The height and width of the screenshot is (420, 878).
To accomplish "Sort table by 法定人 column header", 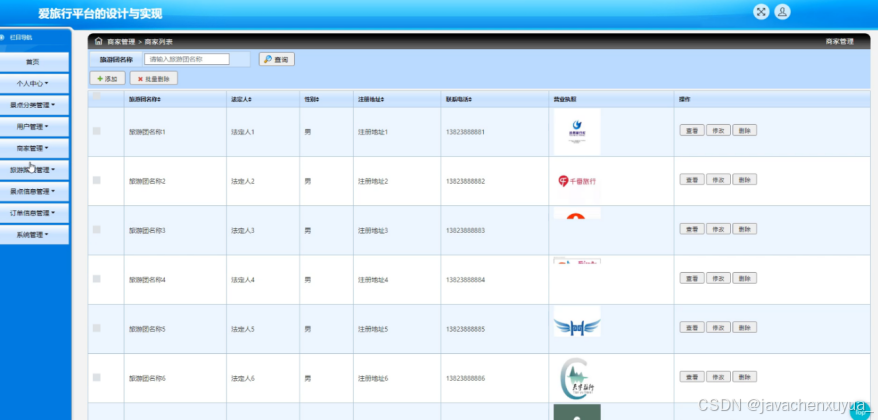I will point(241,99).
